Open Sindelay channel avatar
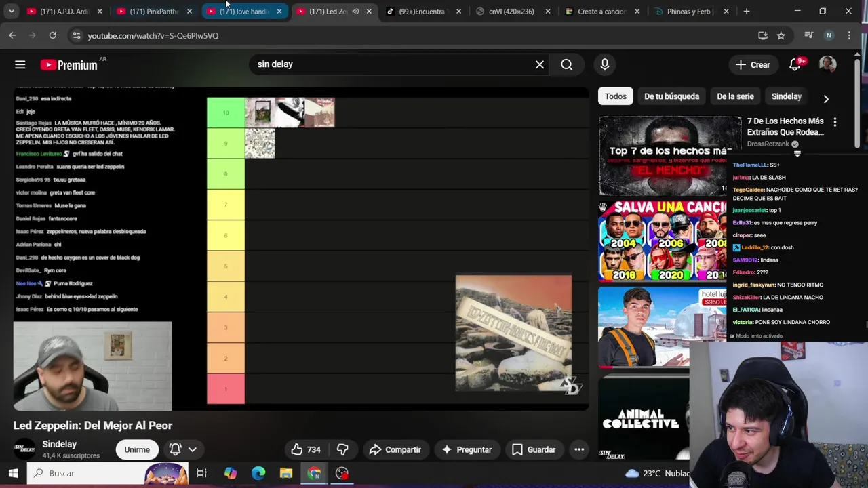Screen dimensions: 868x488 [24, 449]
